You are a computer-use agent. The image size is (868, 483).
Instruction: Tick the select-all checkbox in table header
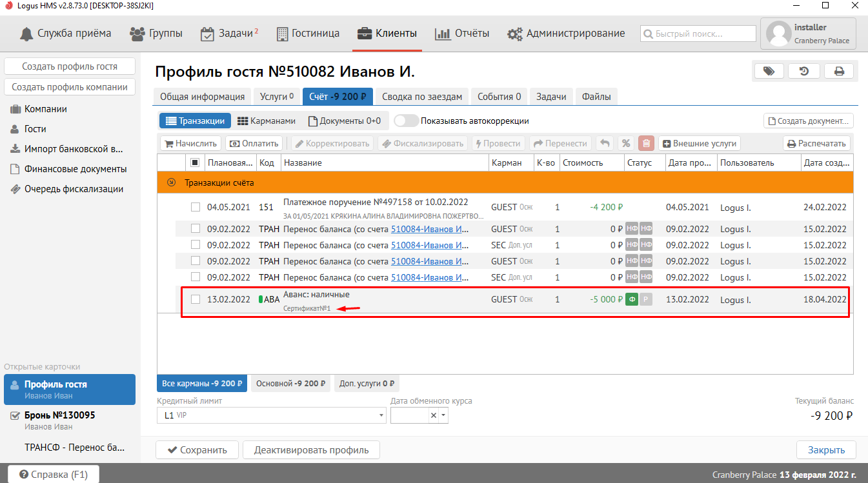coord(196,163)
